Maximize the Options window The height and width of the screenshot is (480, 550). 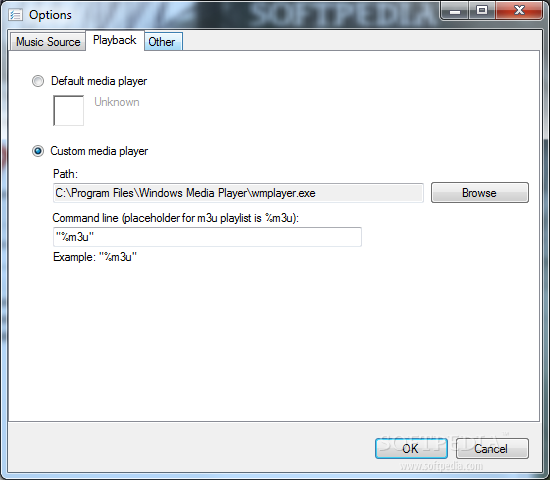tap(482, 11)
